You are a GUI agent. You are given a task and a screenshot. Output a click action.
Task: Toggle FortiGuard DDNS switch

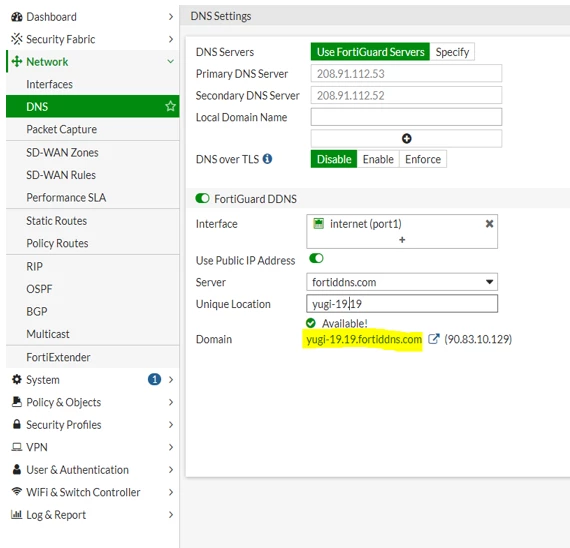tap(202, 199)
